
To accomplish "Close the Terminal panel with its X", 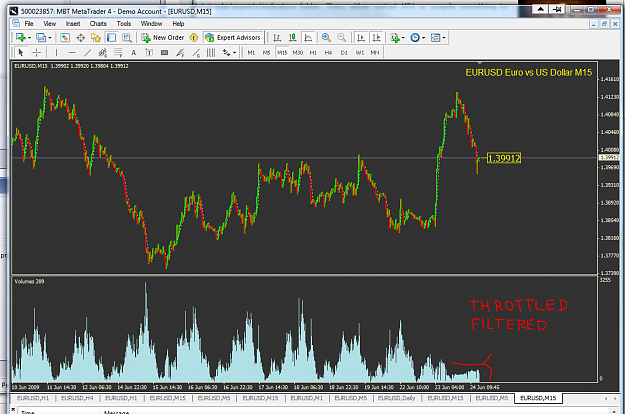I will tap(13, 410).
